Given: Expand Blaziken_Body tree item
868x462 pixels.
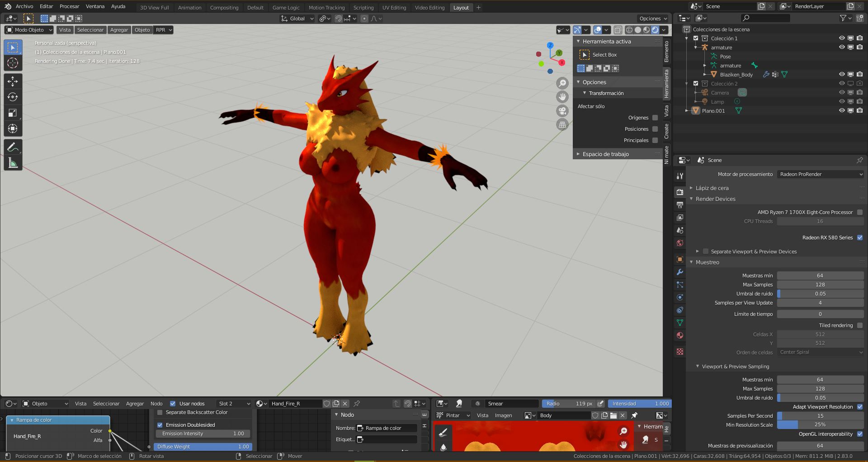Looking at the screenshot, I should (x=705, y=75).
